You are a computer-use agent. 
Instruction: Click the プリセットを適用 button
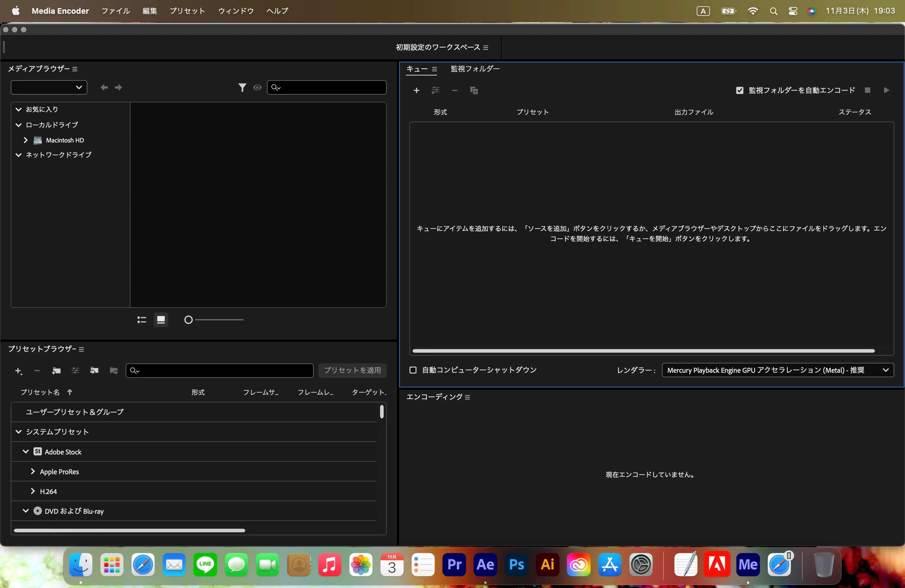tap(352, 370)
